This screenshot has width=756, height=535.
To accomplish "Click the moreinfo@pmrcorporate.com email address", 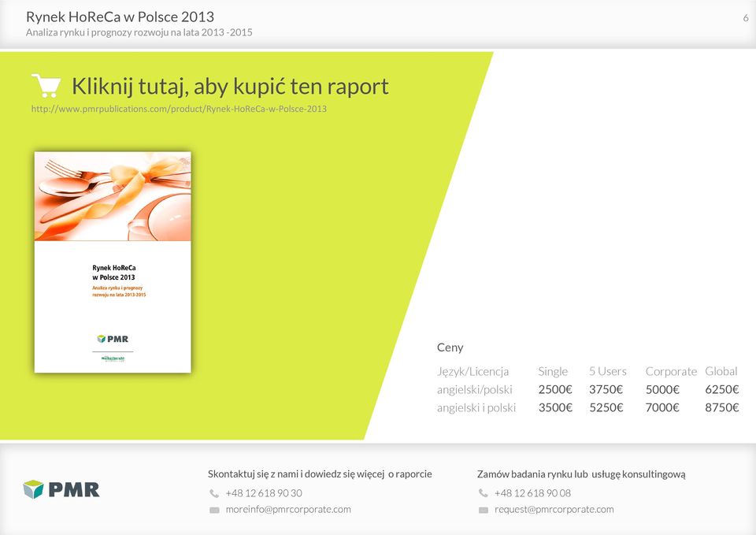I will tap(288, 510).
